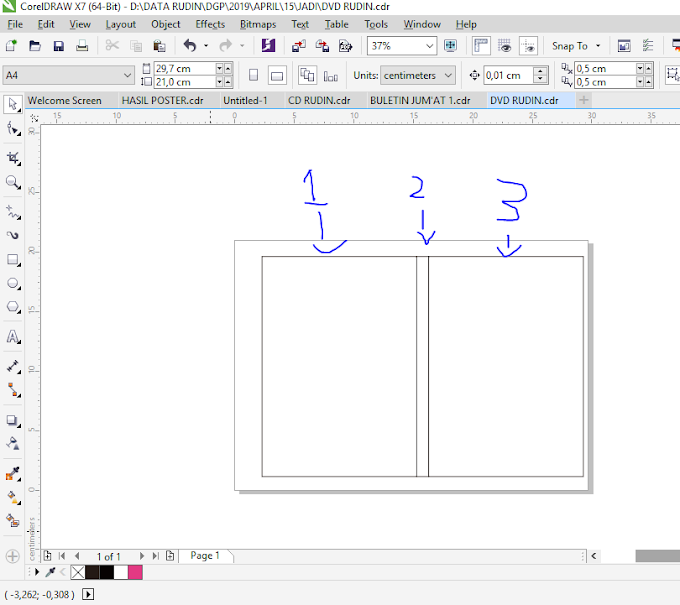The width and height of the screenshot is (680, 605).
Task: Expand the color palette flyout arrow
Action: click(37, 572)
